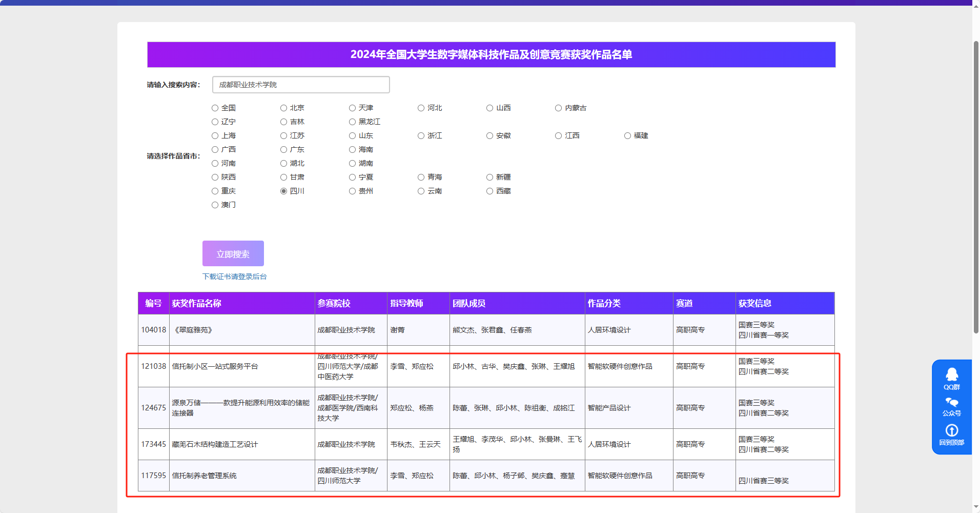Screen dimensions: 980x513
Task: Choose 江苏 province option
Action: coord(283,135)
